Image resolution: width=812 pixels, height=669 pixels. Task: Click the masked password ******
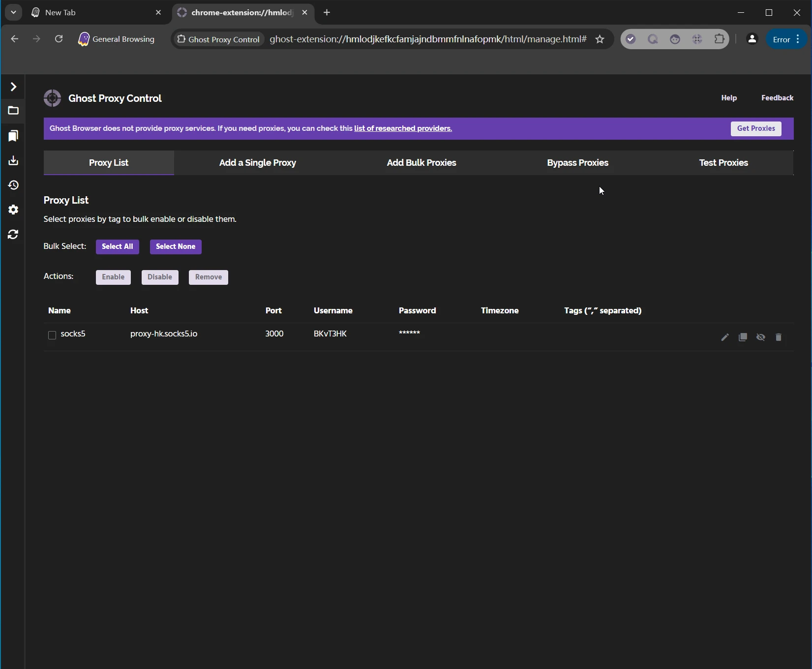coord(409,333)
